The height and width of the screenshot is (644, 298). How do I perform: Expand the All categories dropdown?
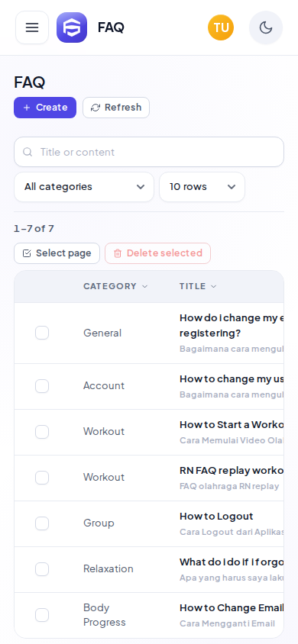pyautogui.click(x=84, y=187)
